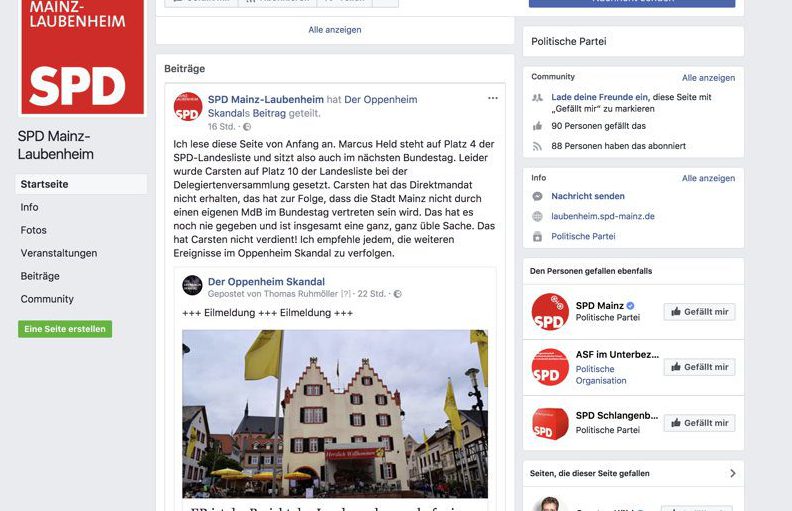The width and height of the screenshot is (792, 511).
Task: Open the Oppenheim town hall photo
Action: 335,414
